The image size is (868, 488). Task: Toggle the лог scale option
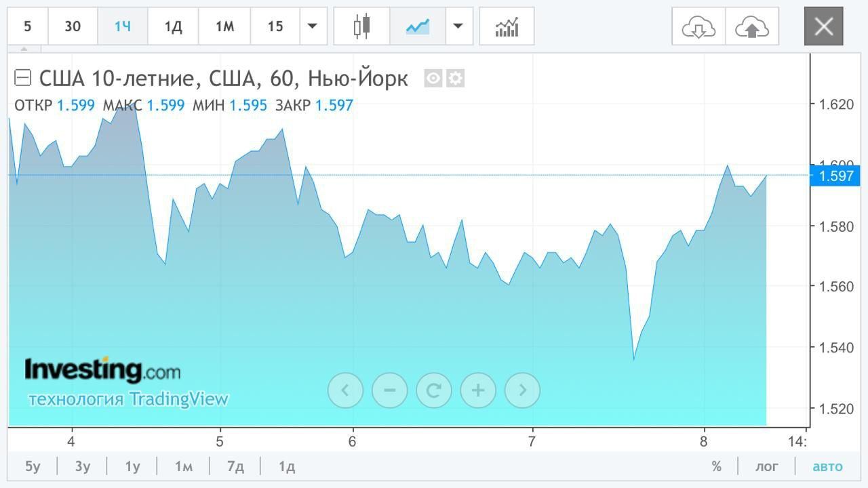click(x=767, y=466)
